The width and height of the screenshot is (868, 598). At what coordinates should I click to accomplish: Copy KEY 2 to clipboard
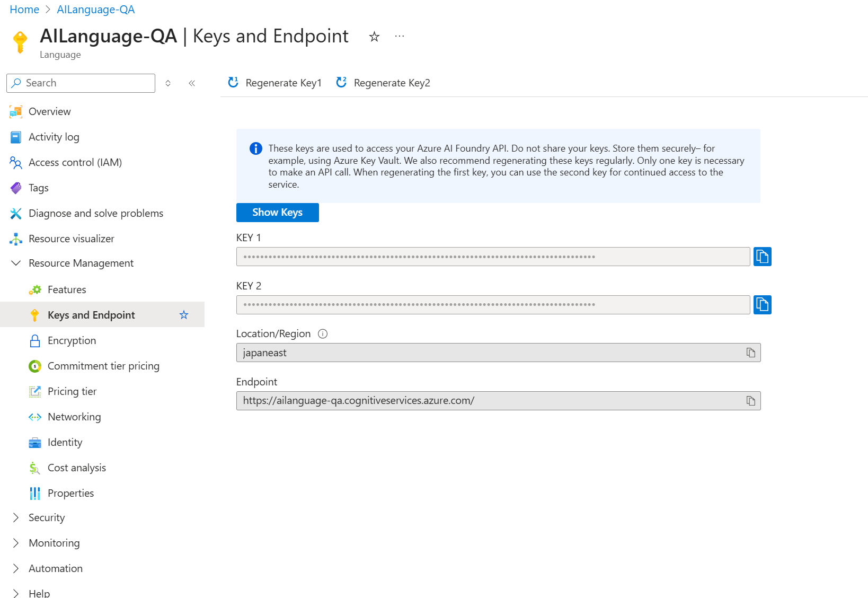(x=763, y=305)
